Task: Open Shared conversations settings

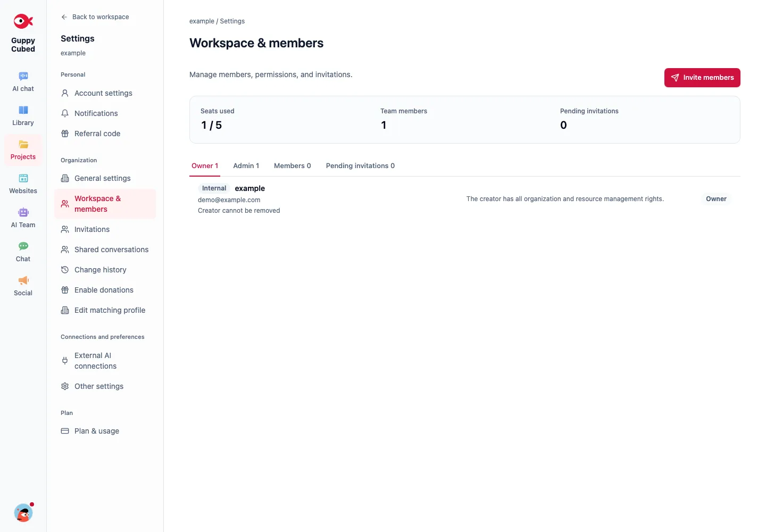Action: tap(105, 250)
